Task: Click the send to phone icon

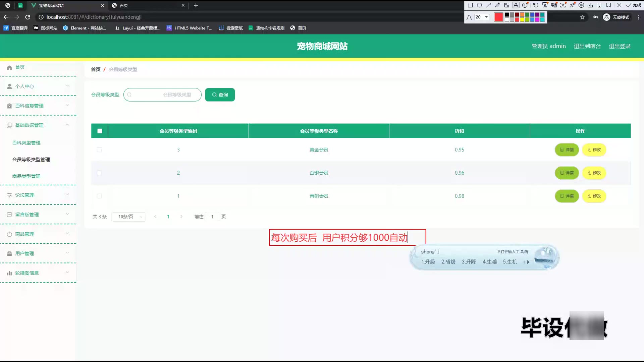Action: (599, 5)
